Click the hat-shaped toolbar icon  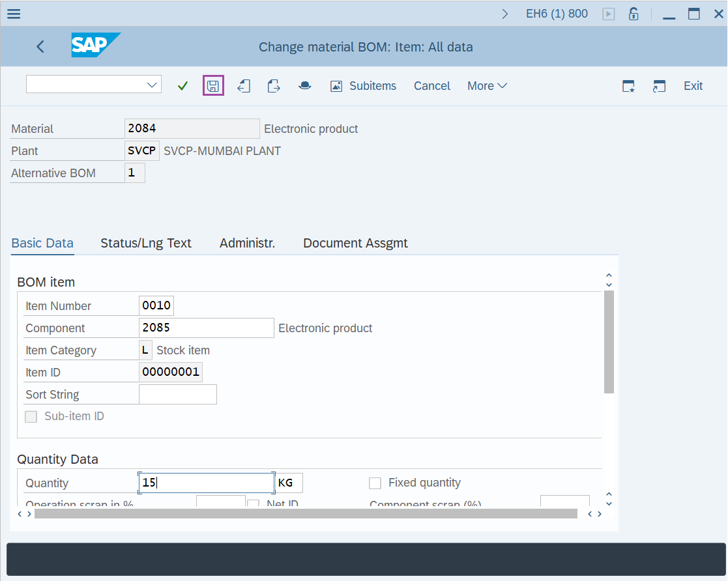point(304,86)
